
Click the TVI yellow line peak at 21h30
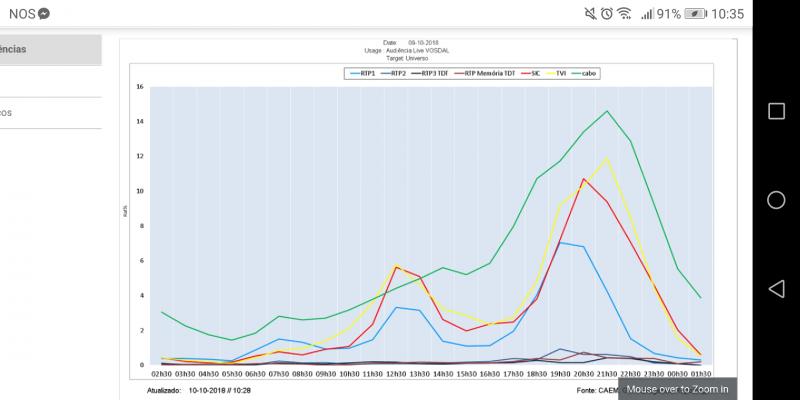pyautogui.click(x=607, y=157)
